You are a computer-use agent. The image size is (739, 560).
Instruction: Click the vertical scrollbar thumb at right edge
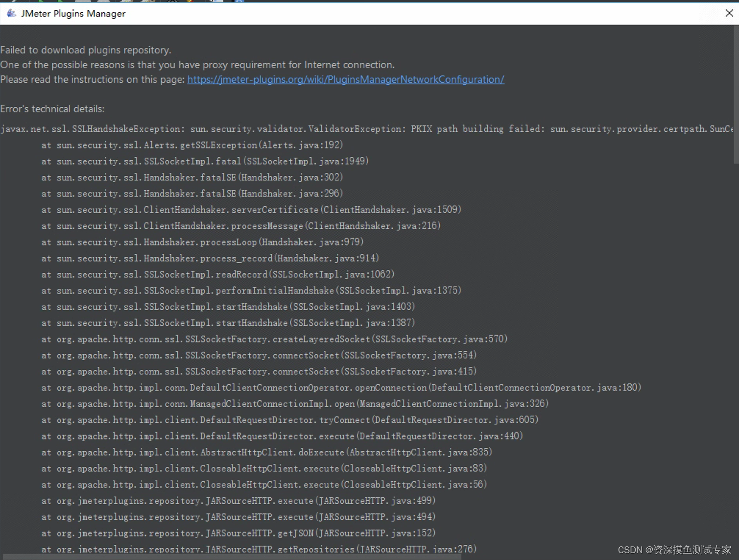click(736, 94)
